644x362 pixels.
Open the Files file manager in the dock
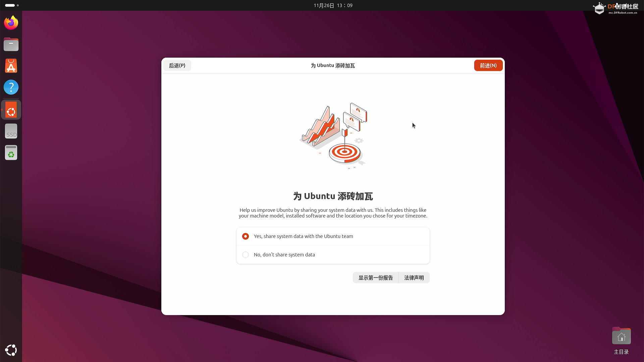pos(11,44)
